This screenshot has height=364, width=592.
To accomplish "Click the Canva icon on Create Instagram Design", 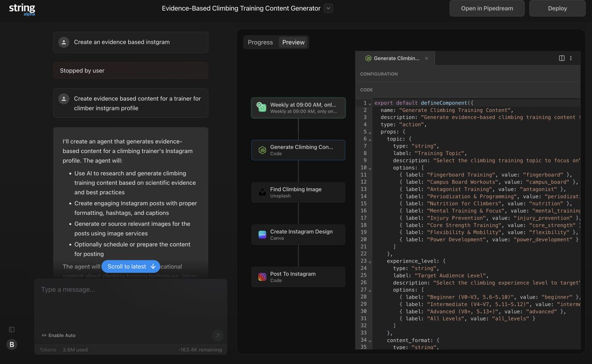I will click(262, 235).
